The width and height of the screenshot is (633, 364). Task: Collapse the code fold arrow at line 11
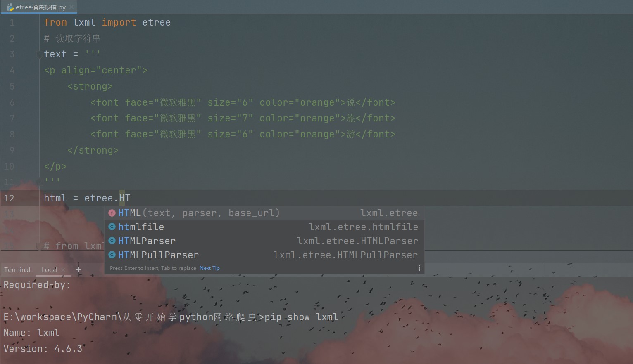(x=39, y=182)
